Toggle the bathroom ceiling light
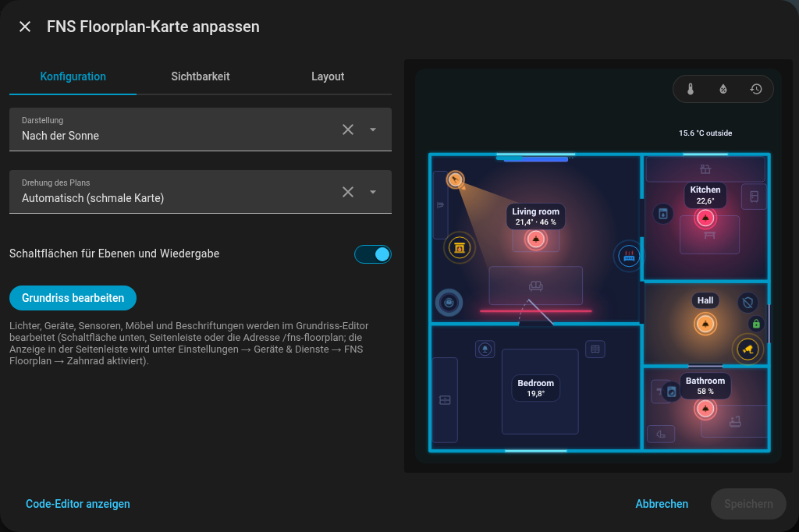 705,409
